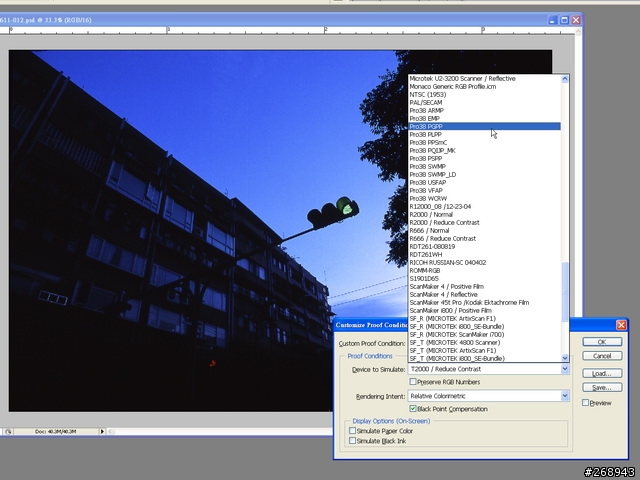Click the profile list scrollbar thumb

[565, 291]
